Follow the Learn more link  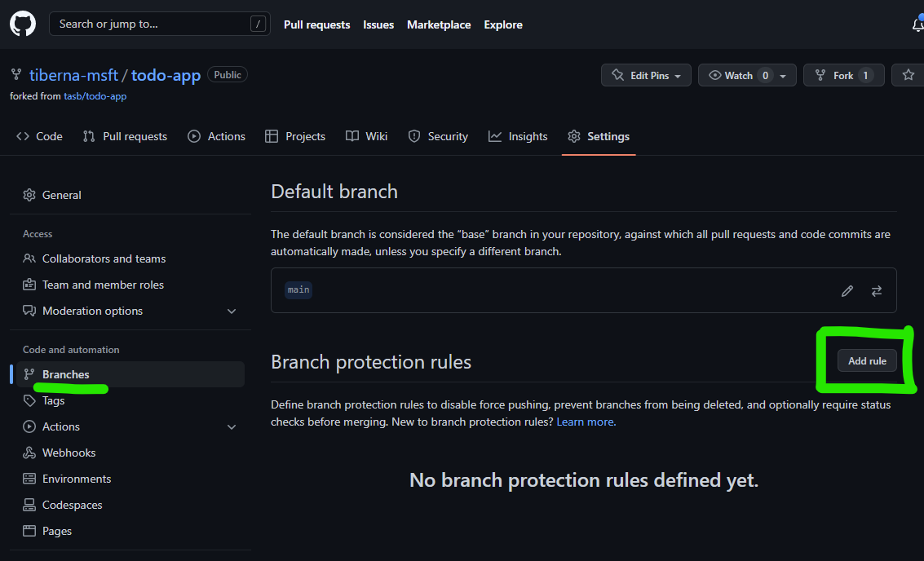click(x=586, y=422)
